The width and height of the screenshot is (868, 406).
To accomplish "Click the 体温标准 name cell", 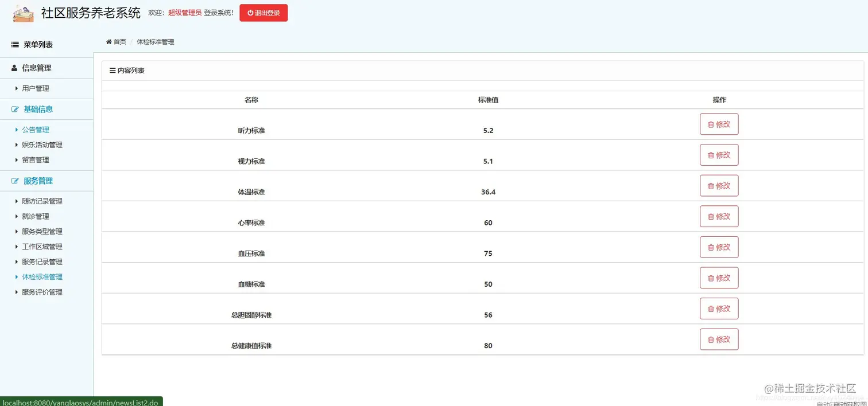I will pos(251,192).
